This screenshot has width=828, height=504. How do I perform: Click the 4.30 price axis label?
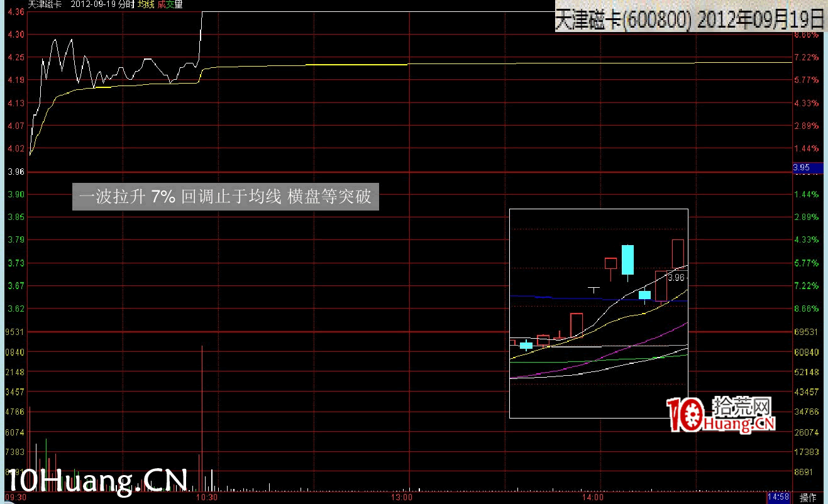tap(16, 35)
